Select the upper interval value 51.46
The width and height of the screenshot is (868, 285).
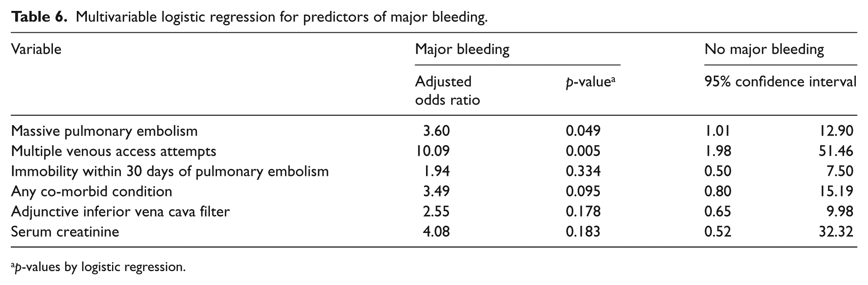(x=836, y=151)
